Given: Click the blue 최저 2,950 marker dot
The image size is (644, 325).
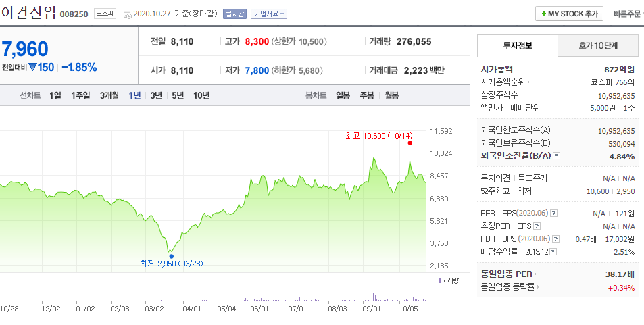Looking at the screenshot, I should 171,256.
